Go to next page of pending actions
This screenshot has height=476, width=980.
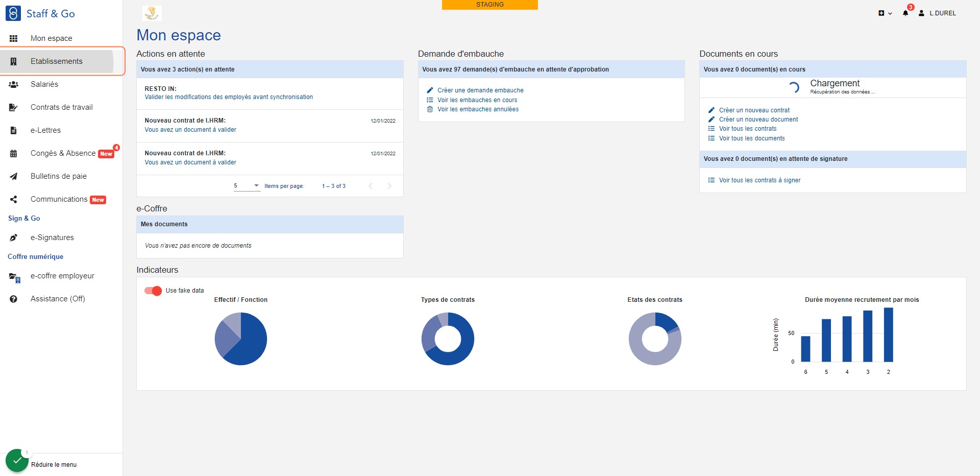(x=389, y=186)
